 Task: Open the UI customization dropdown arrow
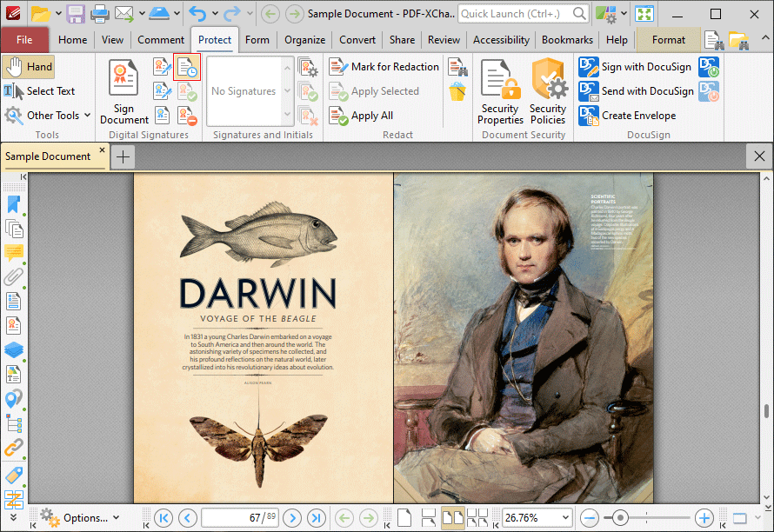click(x=624, y=14)
